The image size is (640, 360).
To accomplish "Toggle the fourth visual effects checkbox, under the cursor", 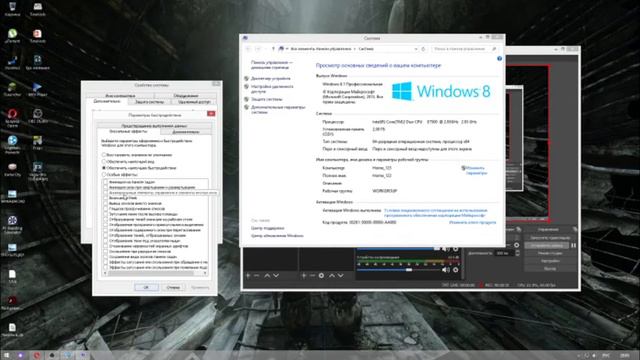I will click(106, 198).
